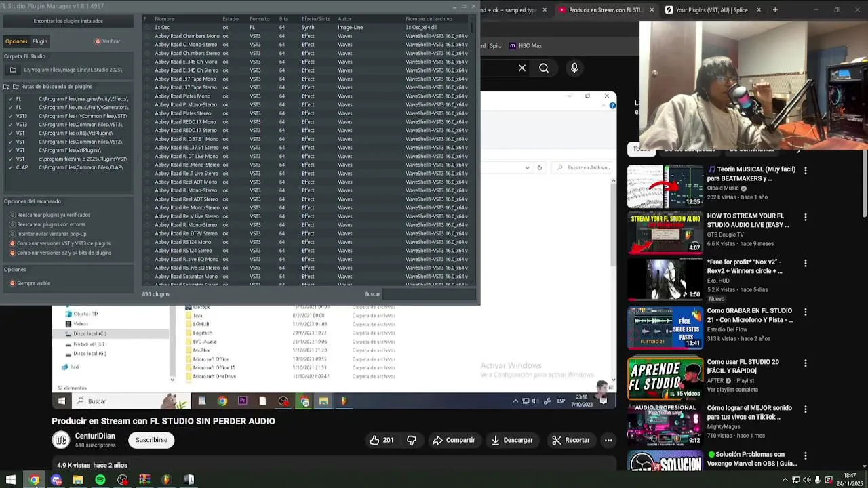Open options for HOW TO STREAM video
This screenshot has height=488, width=868.
pos(806,218)
